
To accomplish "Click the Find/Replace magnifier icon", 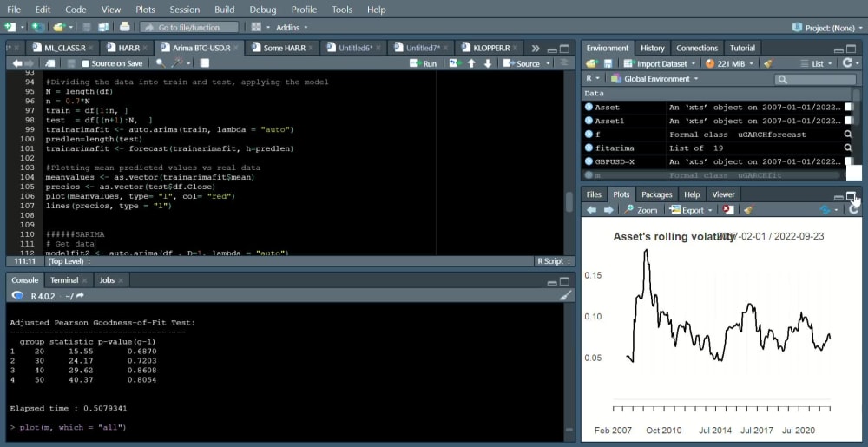I will click(x=160, y=63).
